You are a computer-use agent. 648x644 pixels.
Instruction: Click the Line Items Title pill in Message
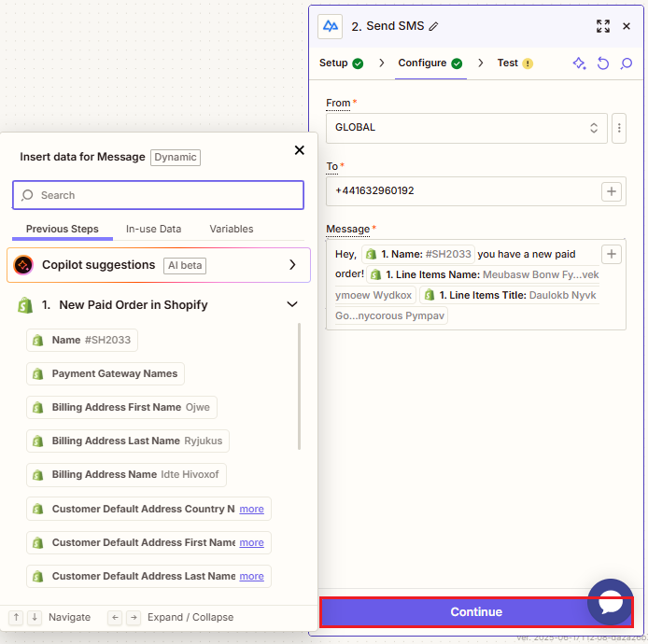point(510,295)
